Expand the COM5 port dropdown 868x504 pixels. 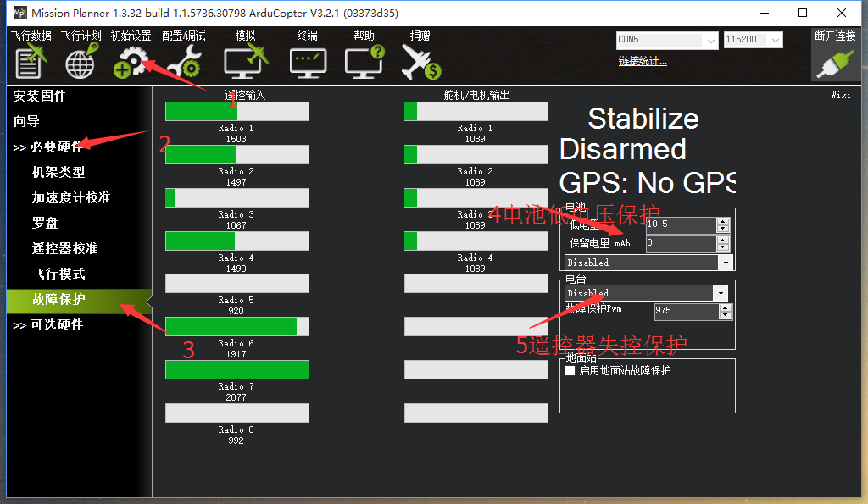[x=667, y=40]
